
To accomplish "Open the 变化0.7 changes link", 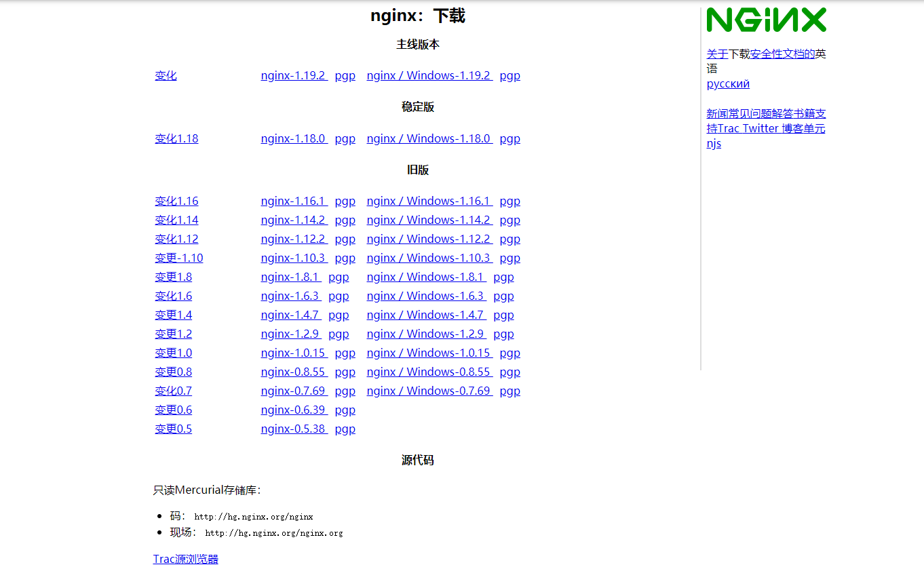I will click(x=173, y=391).
